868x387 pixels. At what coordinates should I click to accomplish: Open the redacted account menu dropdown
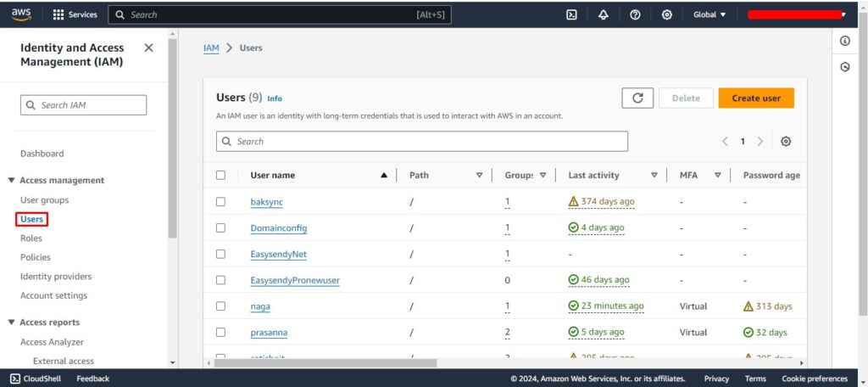tap(797, 15)
